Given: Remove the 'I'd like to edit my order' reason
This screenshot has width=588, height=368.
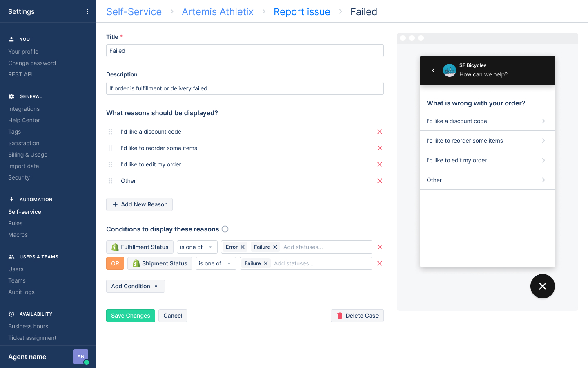Looking at the screenshot, I should [x=380, y=164].
